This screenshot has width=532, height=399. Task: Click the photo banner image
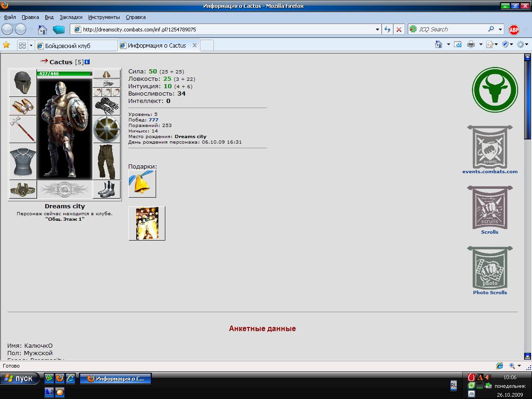pyautogui.click(x=490, y=268)
